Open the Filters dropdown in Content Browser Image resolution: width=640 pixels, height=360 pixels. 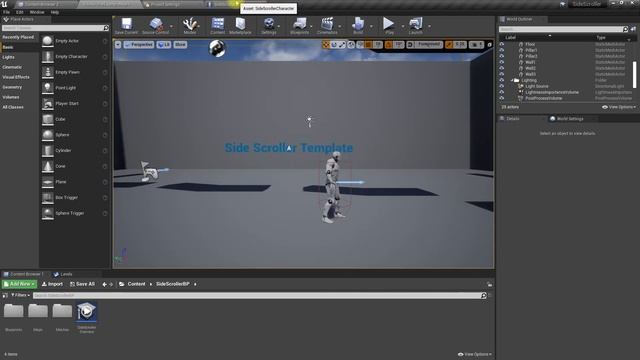tap(20, 295)
